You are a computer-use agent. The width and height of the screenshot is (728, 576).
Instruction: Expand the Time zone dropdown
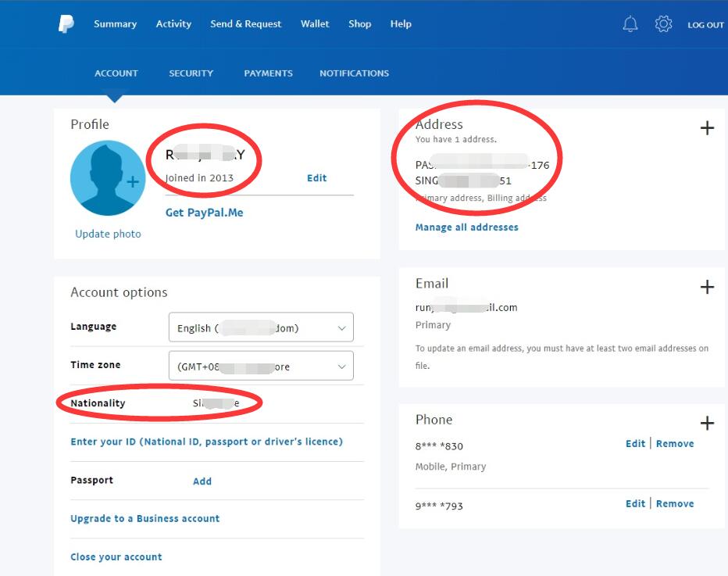[261, 366]
